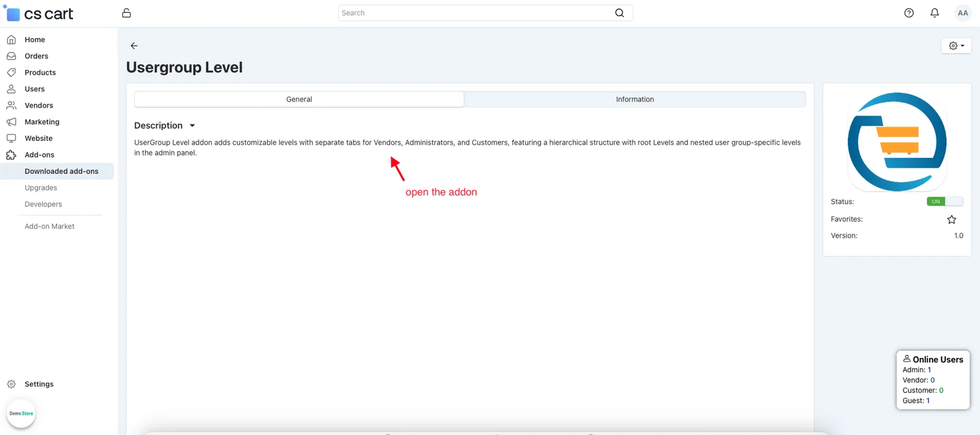Click the 'Vendor: 0' count

click(918, 380)
